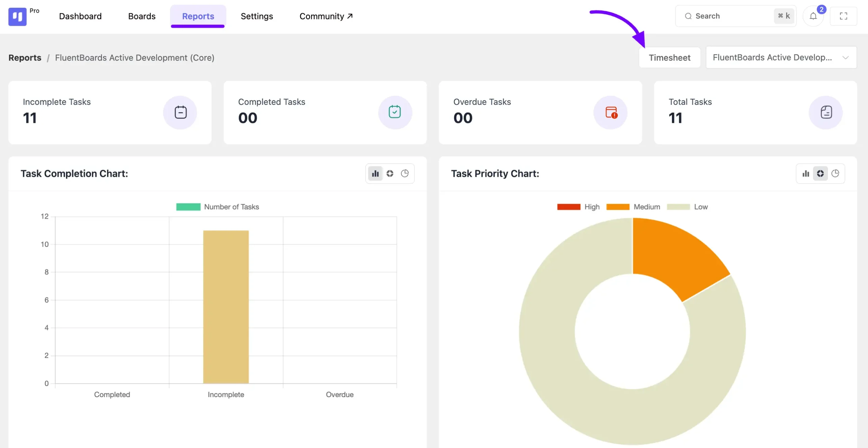Focus the Search input field
Screen dimensions: 868x448
click(x=735, y=16)
